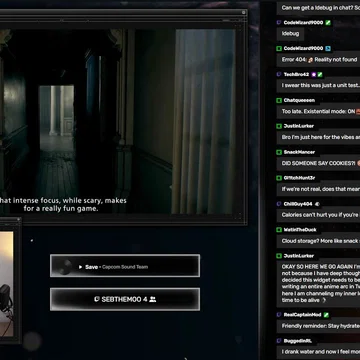Click the Twitch icon beside TechBro42
The width and height of the screenshot is (360, 360).
click(279, 75)
